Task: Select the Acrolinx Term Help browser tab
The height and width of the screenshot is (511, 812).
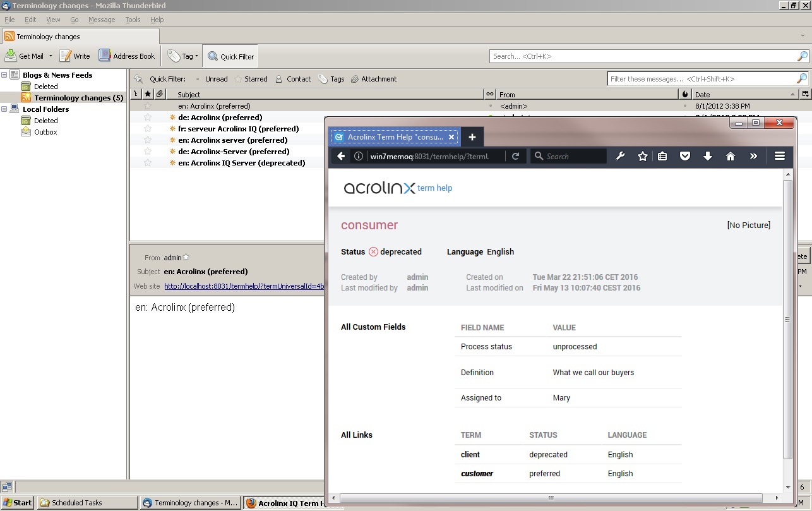Action: (x=395, y=137)
